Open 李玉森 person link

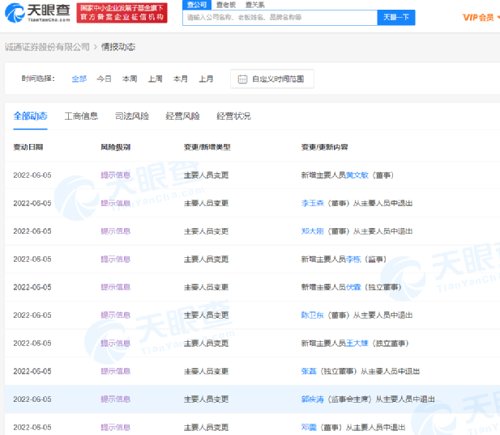click(x=312, y=203)
